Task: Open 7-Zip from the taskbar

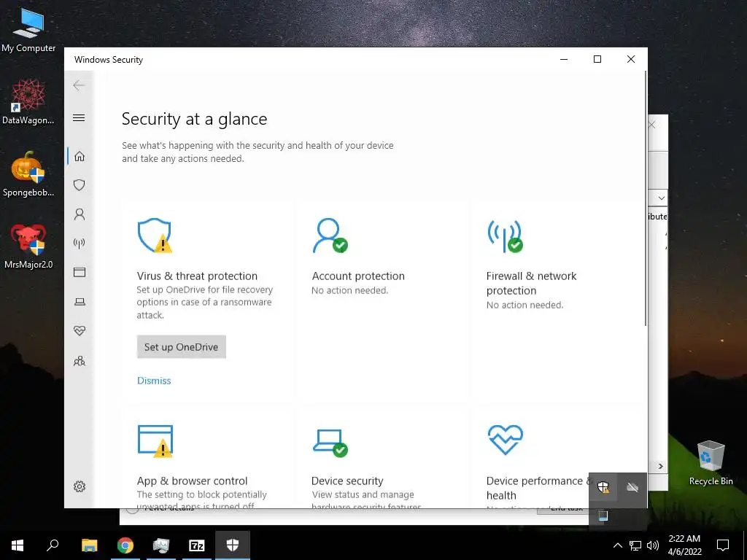Action: pos(197,545)
